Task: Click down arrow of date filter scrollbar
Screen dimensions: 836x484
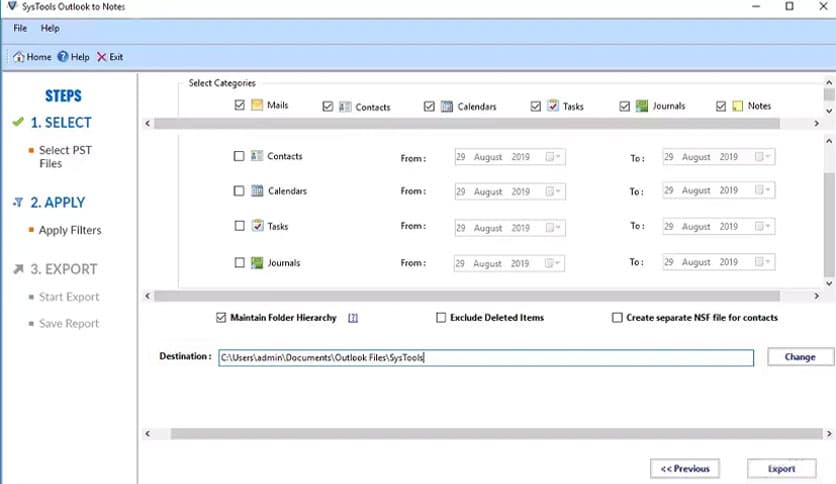Action: 829,283
